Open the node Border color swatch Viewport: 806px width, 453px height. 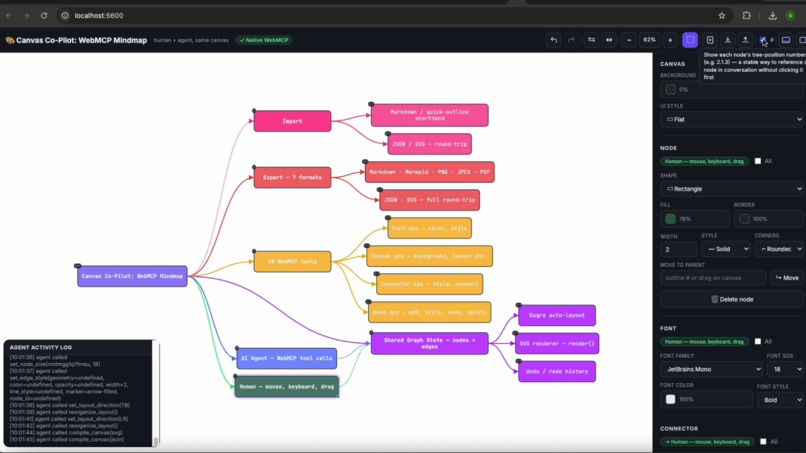[x=744, y=219]
